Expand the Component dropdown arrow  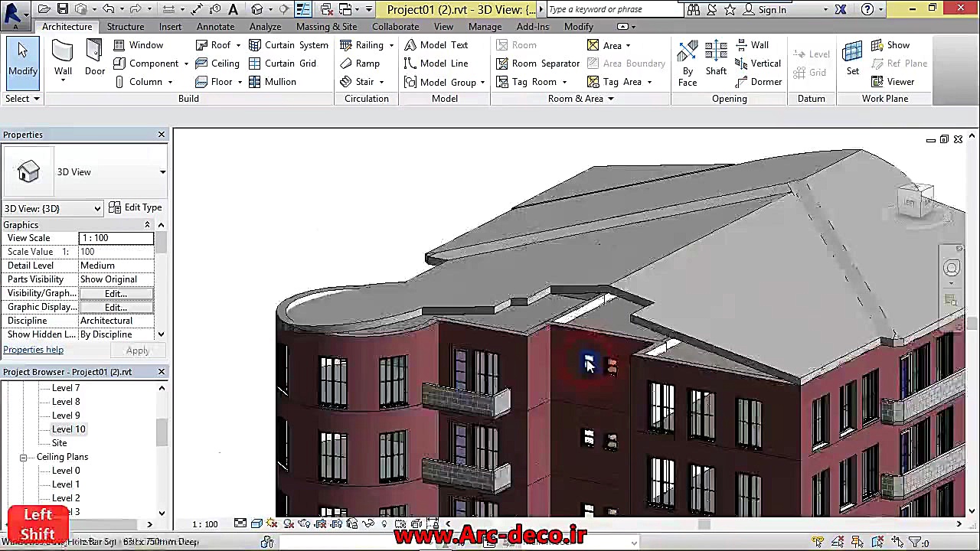186,64
